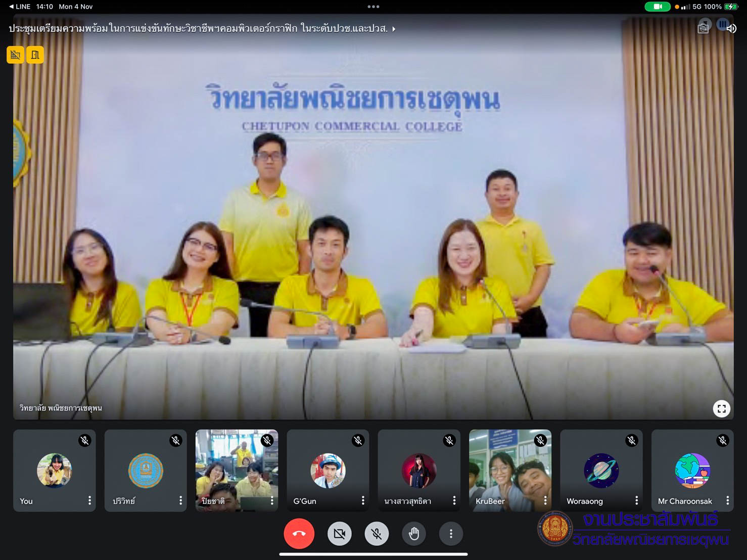Open the options menu on the G'Gun tile
The image size is (747, 560).
click(363, 500)
